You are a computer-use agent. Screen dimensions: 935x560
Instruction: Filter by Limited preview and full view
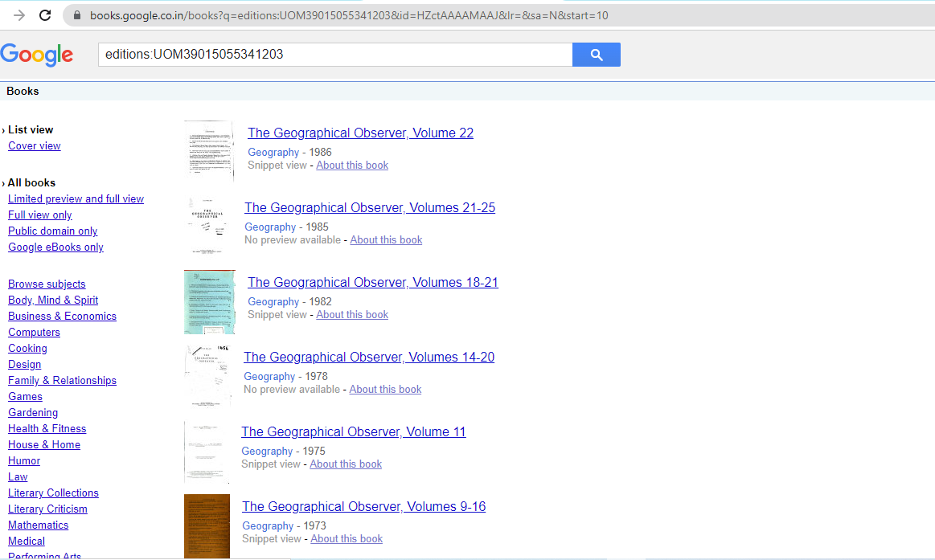[x=76, y=199]
